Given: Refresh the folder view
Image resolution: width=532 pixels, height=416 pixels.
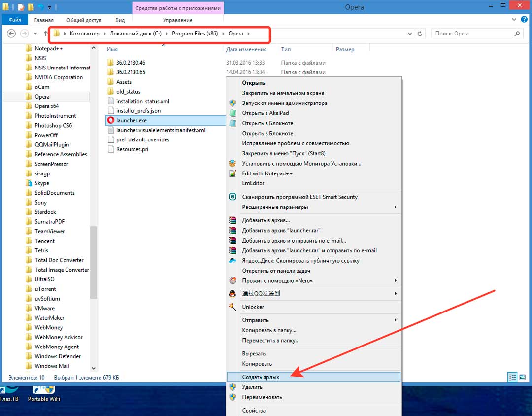Looking at the screenshot, I should [x=420, y=34].
